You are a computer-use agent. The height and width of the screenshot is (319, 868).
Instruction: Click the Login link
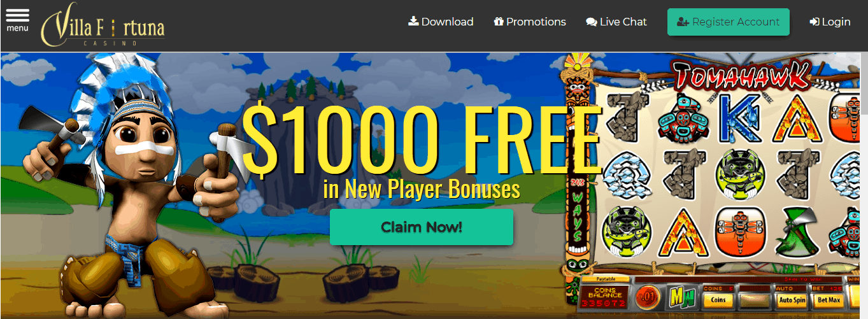830,22
